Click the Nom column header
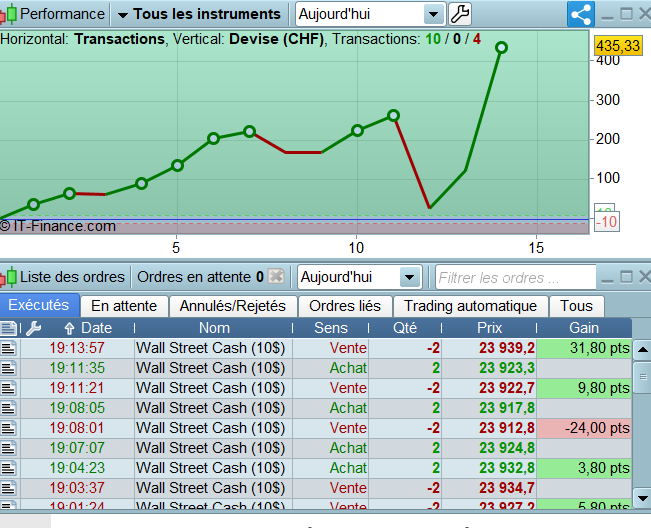 tap(214, 328)
